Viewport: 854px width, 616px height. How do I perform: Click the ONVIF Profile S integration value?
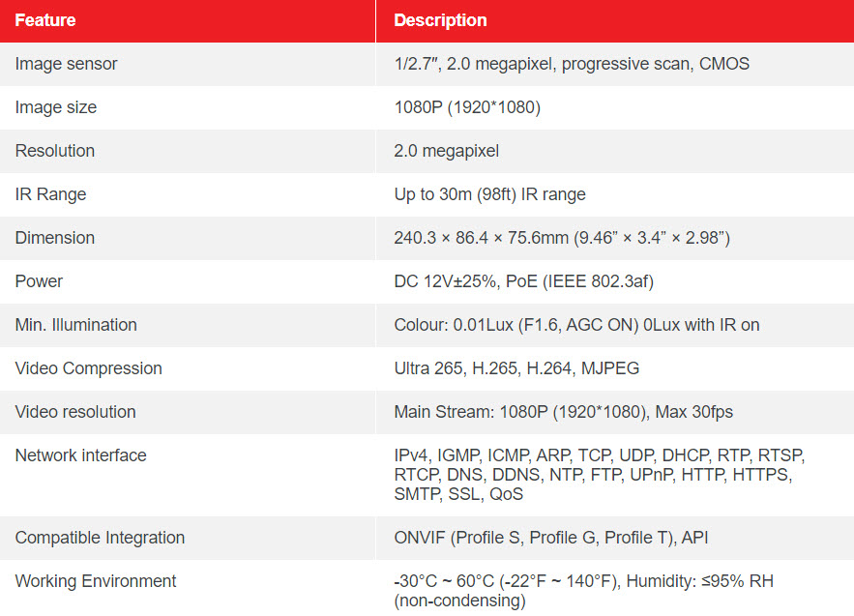[550, 538]
